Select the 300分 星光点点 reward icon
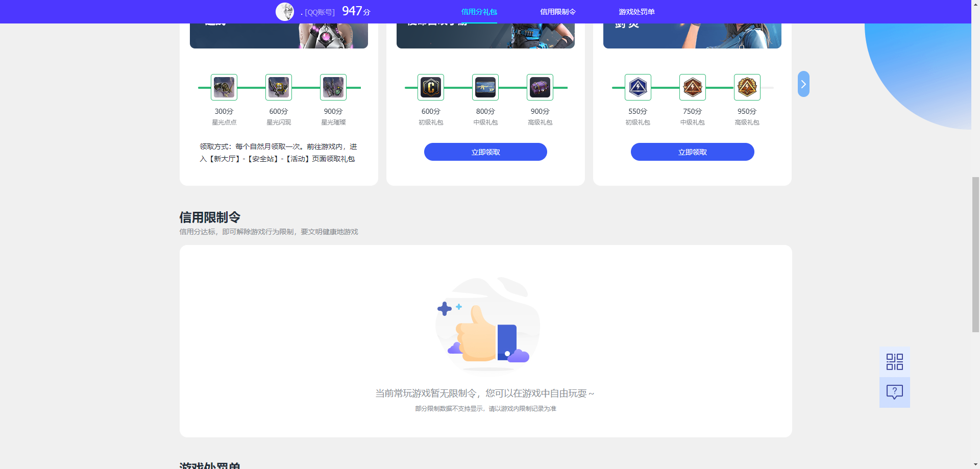980x469 pixels. [x=224, y=87]
